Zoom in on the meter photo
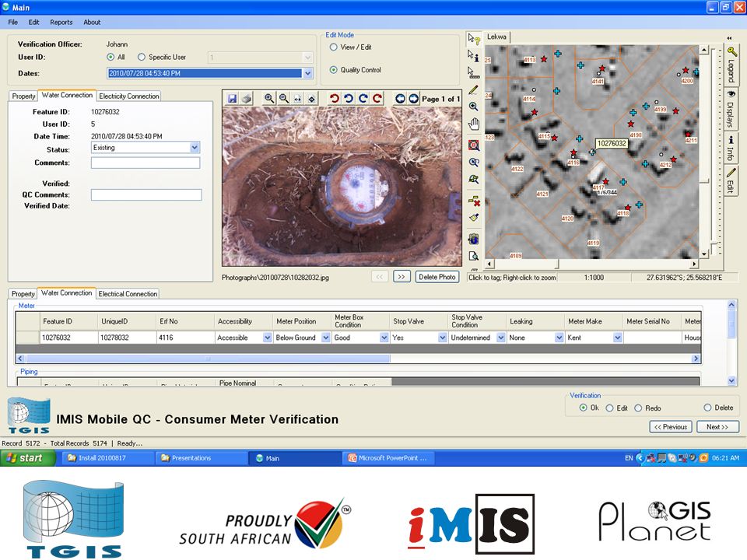747x560 pixels. coord(269,99)
